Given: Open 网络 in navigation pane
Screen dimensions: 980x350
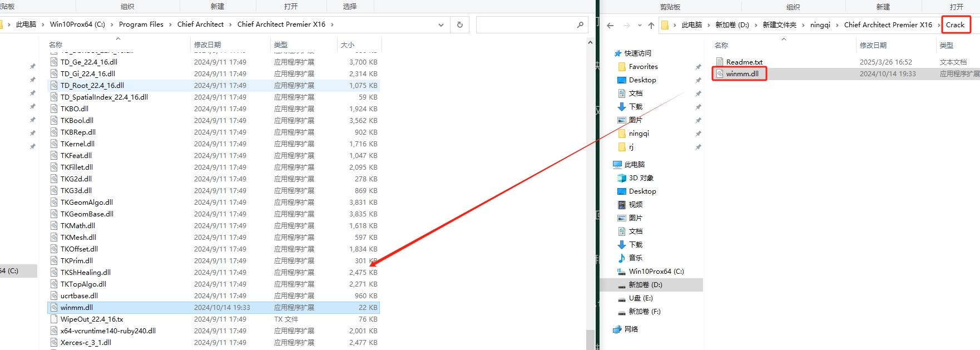Looking at the screenshot, I should pos(626,329).
